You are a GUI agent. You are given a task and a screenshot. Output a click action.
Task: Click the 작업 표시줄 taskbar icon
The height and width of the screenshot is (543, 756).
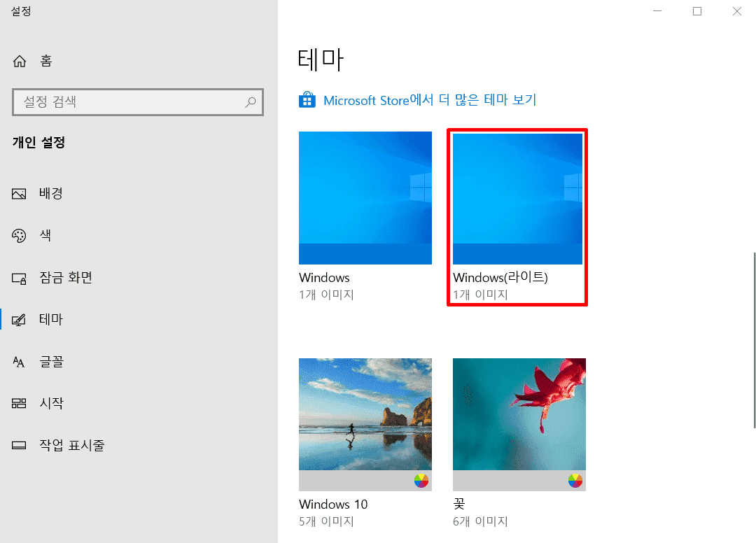(19, 445)
